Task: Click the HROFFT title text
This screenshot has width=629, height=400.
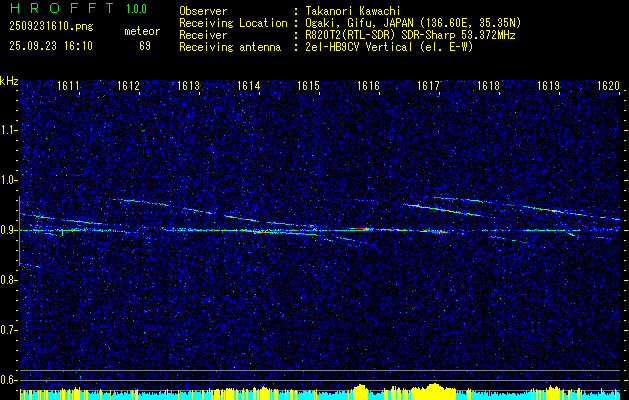Action: pyautogui.click(x=62, y=8)
